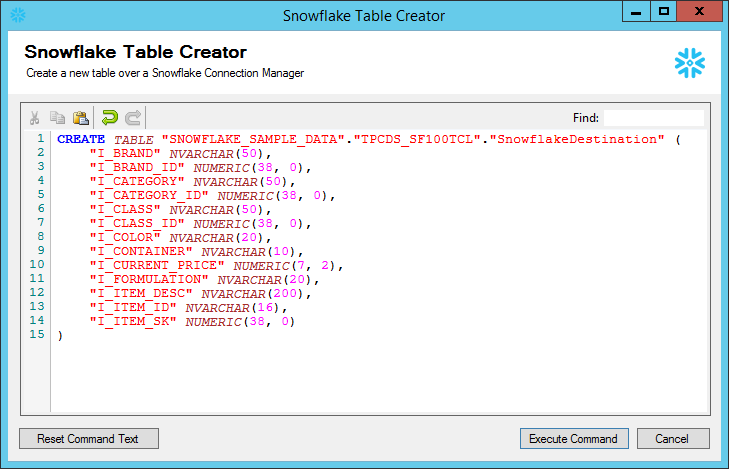Click "SNOWFLAKE_SAMPLE_DATA" database name text

[x=253, y=139]
